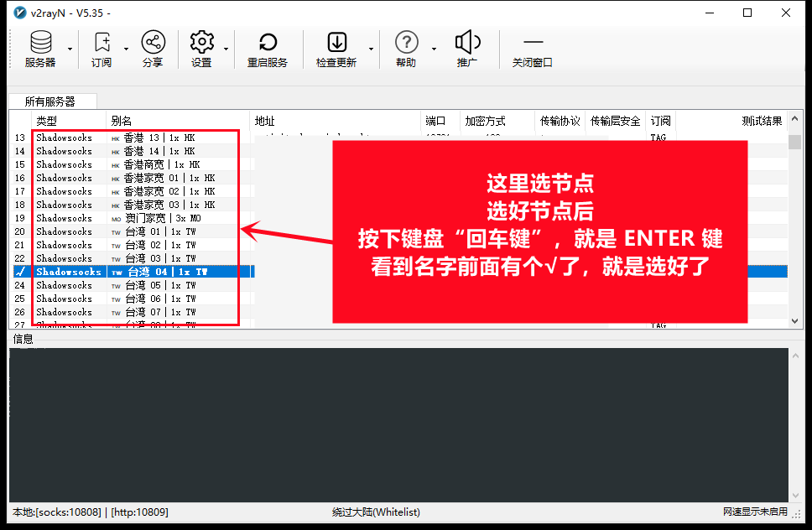Viewport: 812px width, 530px height.
Task: Maximize the v2rayN window
Action: pyautogui.click(x=747, y=13)
